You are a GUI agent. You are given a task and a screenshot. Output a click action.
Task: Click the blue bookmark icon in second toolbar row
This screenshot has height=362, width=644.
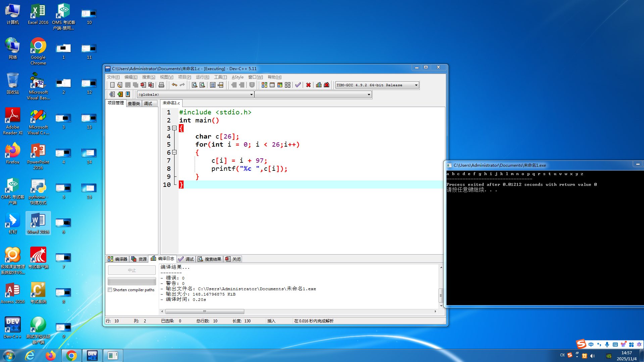point(128,94)
